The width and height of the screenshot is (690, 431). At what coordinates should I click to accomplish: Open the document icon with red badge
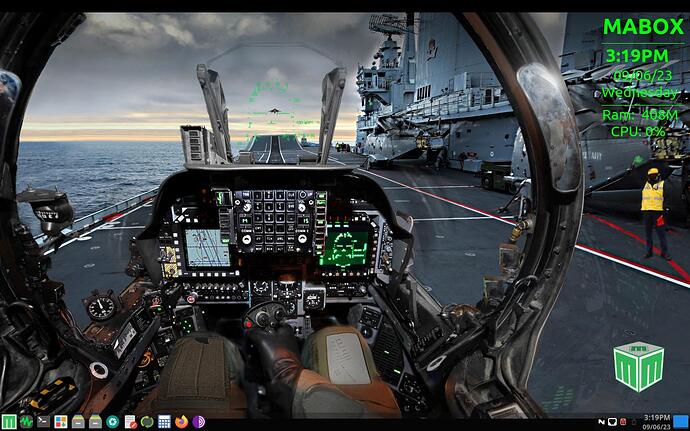click(130, 422)
